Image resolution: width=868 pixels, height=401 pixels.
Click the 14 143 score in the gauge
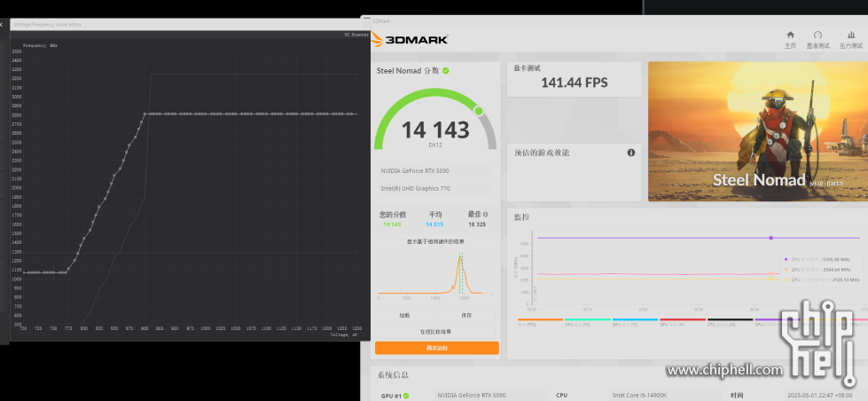tap(435, 130)
